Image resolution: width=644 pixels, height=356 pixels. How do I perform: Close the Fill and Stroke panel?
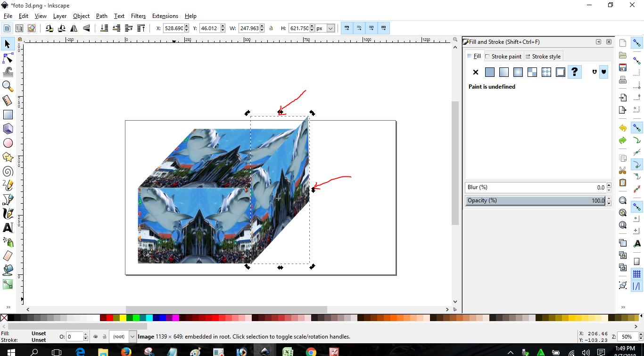(x=609, y=42)
